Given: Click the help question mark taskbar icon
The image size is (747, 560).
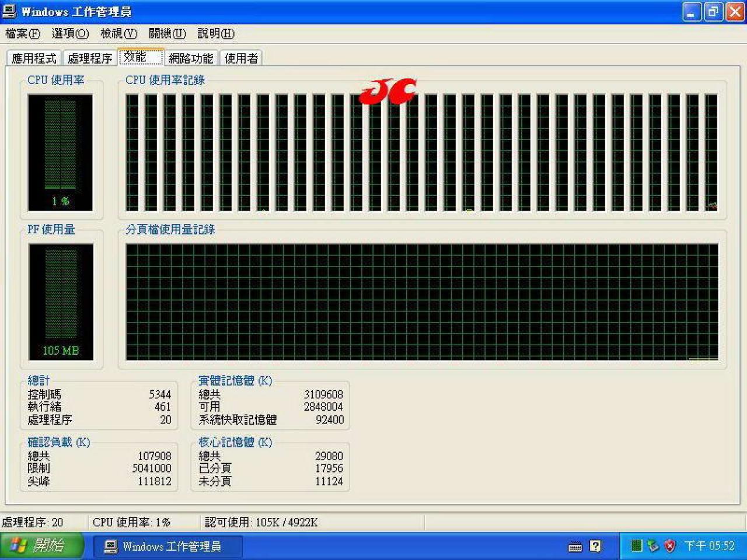Looking at the screenshot, I should tap(595, 546).
